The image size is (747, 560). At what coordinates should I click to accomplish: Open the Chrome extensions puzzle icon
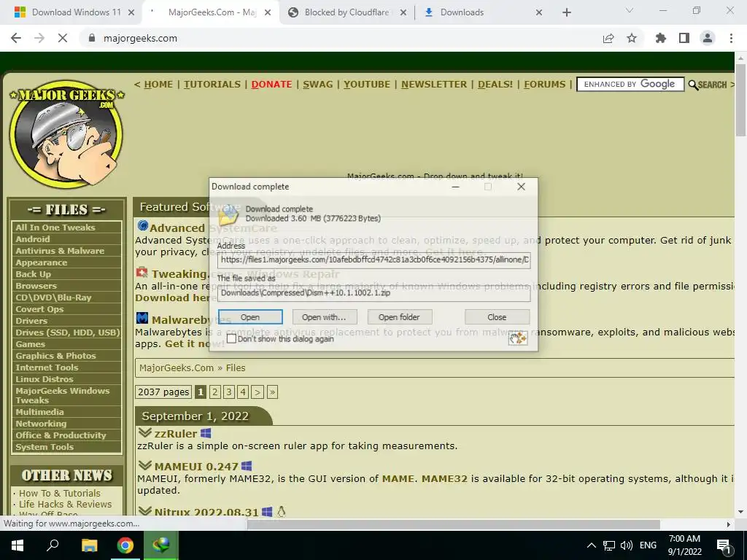click(661, 38)
